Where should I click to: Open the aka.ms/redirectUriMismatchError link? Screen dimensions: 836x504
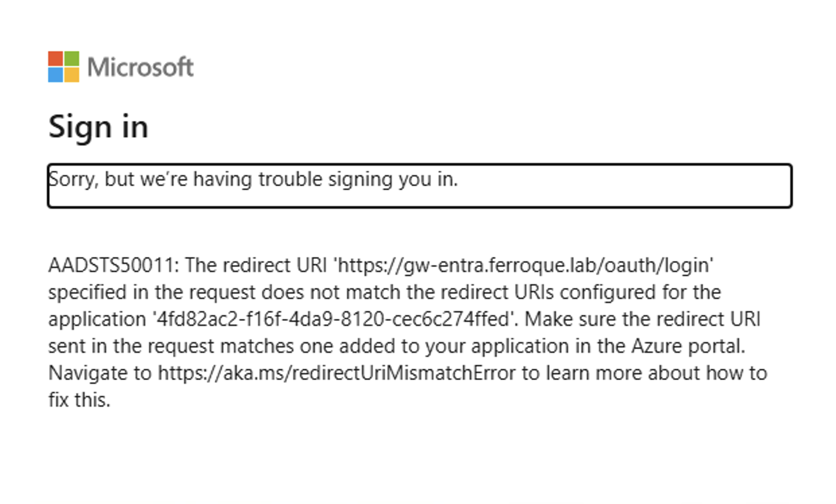(337, 373)
